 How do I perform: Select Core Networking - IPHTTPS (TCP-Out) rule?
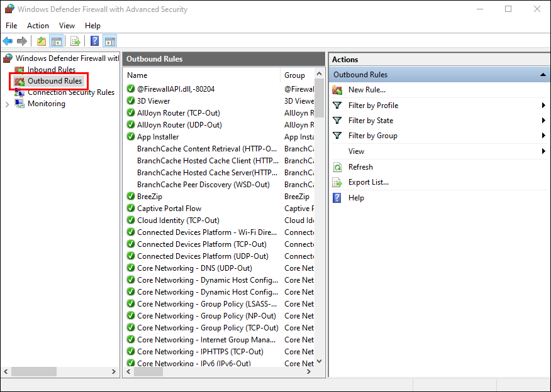[200, 351]
